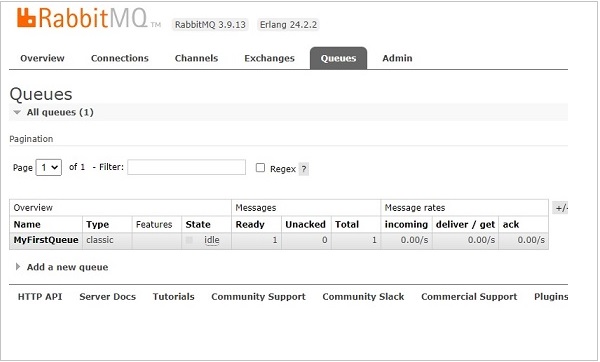Image resolution: width=600 pixels, height=362 pixels.
Task: Select the Queues tab
Action: (x=338, y=58)
